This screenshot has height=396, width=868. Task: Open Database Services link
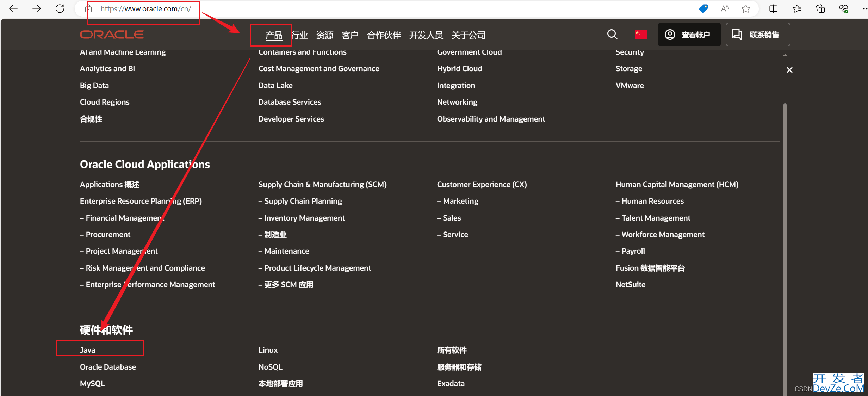[x=290, y=102]
